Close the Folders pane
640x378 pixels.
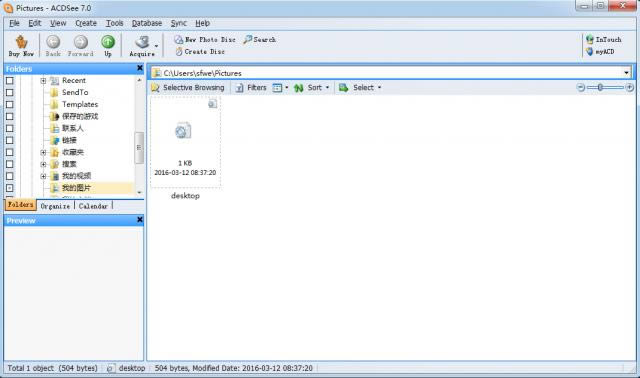coord(140,68)
